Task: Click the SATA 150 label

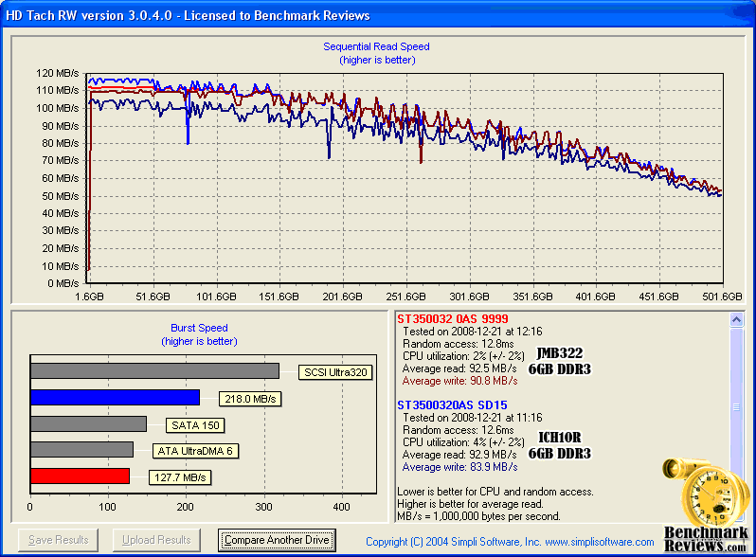Action: (x=195, y=425)
